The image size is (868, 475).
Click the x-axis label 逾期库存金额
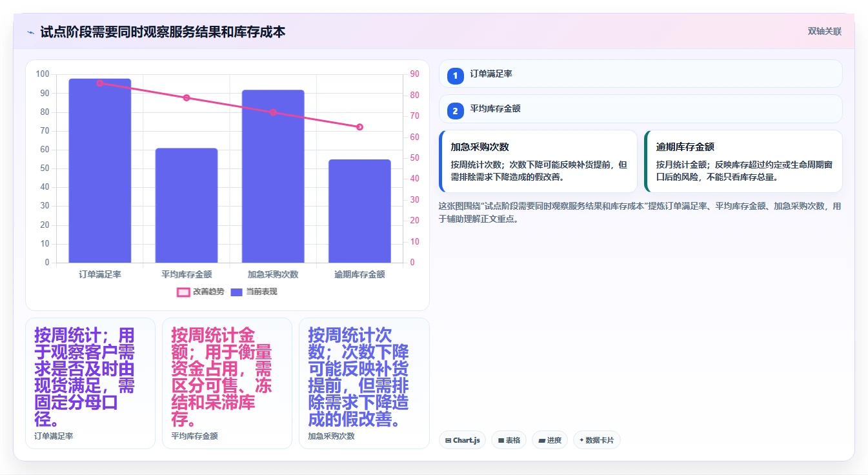(x=359, y=274)
